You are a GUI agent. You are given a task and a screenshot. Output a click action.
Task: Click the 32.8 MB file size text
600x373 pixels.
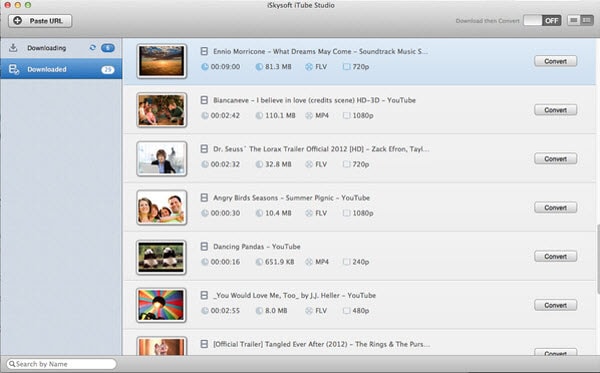278,165
